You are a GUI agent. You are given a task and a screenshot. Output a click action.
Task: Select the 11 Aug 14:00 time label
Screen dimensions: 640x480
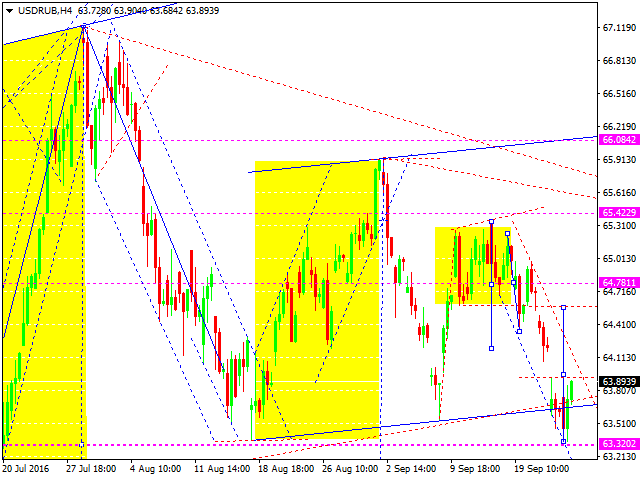222,469
